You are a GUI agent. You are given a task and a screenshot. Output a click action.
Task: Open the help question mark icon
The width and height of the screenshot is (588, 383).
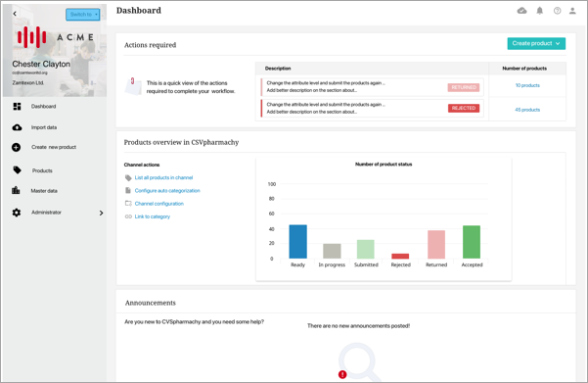tap(558, 11)
